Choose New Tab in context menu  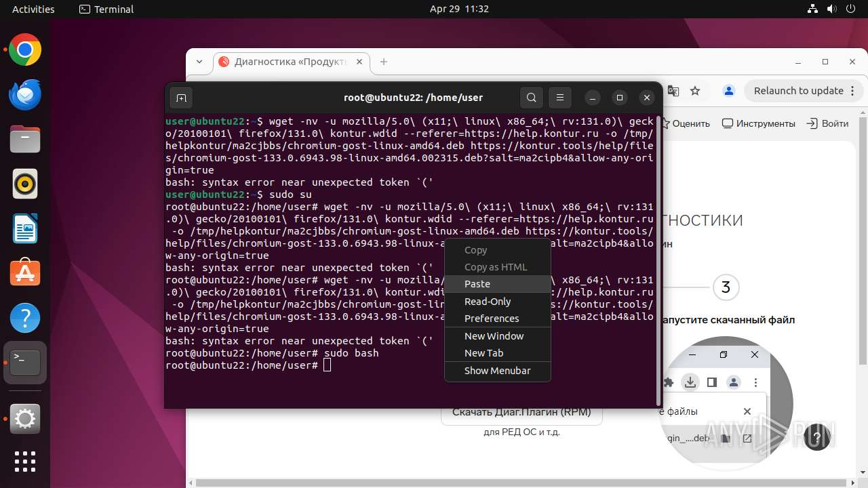tap(497, 353)
